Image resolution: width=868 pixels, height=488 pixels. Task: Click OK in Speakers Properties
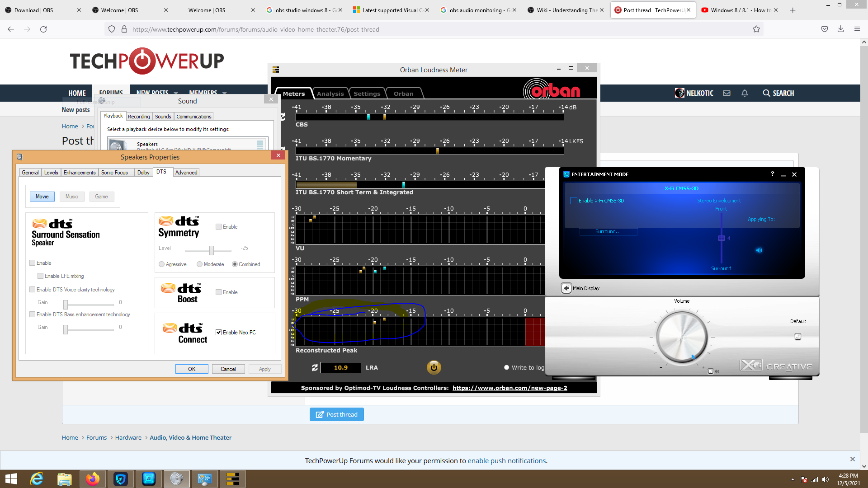[x=192, y=369]
